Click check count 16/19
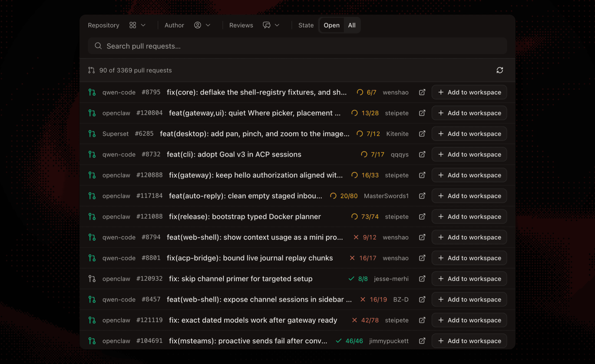The image size is (595, 364). pos(378,299)
